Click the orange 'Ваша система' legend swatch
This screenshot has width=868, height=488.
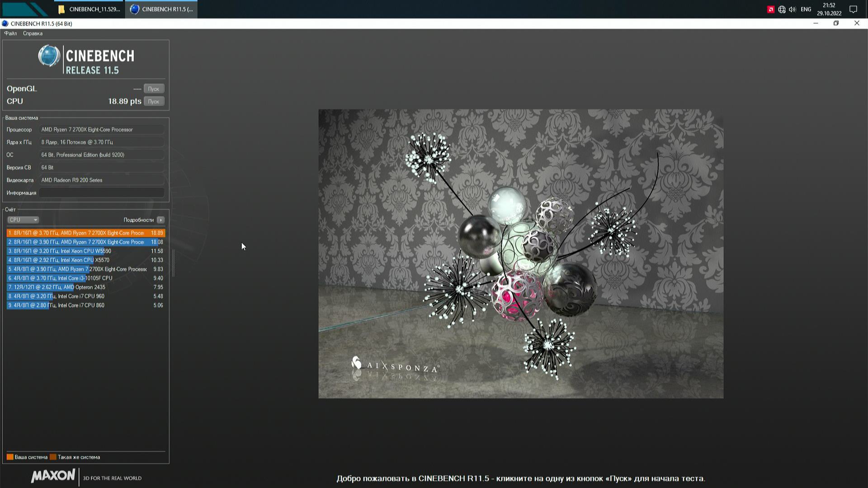10,457
